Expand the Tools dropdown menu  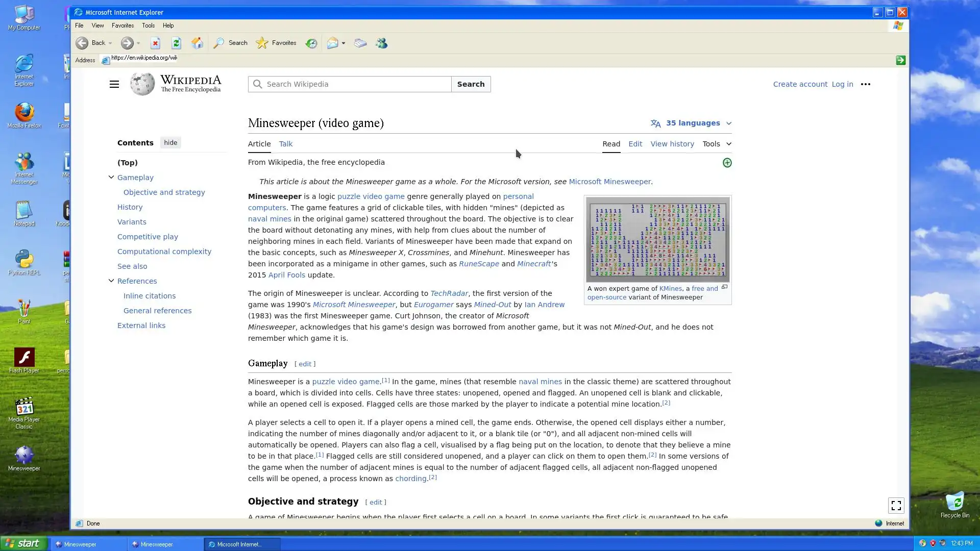717,144
